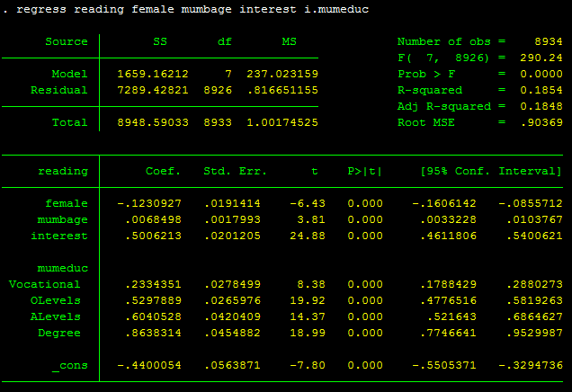The image size is (572, 392).
Task: Select the Source column header
Action: click(x=67, y=41)
